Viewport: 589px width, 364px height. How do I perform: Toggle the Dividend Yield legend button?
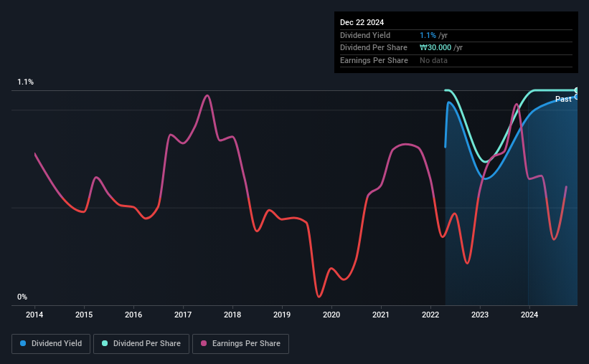point(51,344)
